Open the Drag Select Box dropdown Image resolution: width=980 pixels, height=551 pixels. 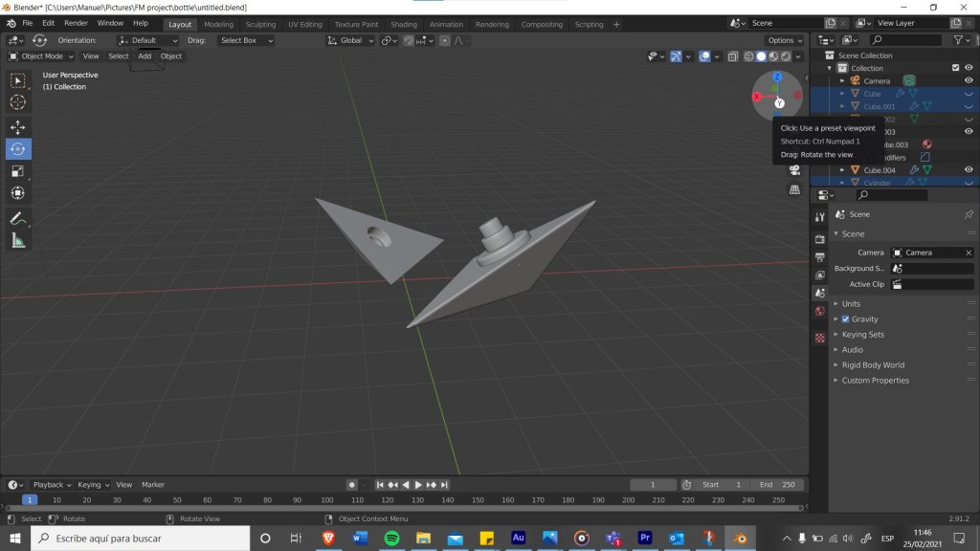(x=246, y=40)
